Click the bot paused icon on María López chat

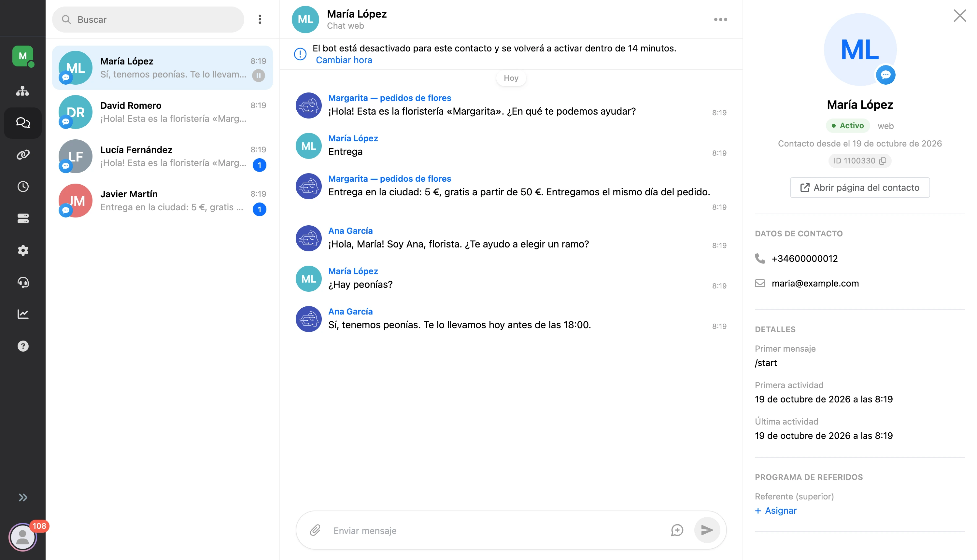coord(259,76)
